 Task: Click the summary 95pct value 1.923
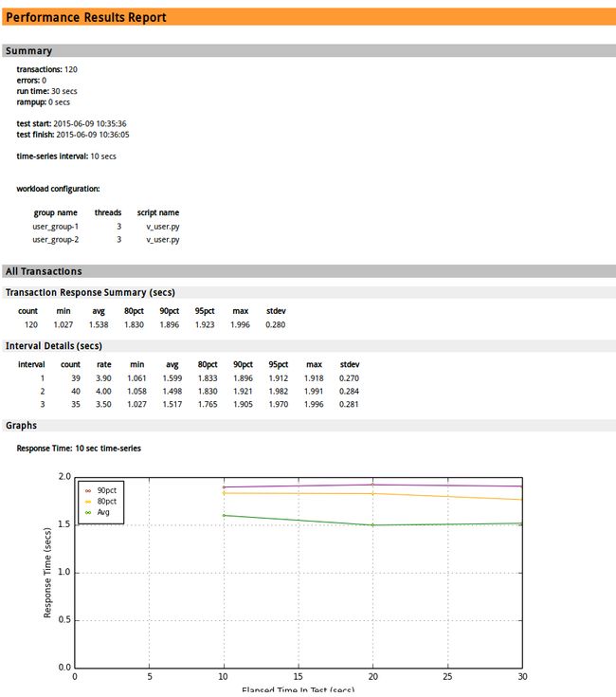pyautogui.click(x=205, y=325)
